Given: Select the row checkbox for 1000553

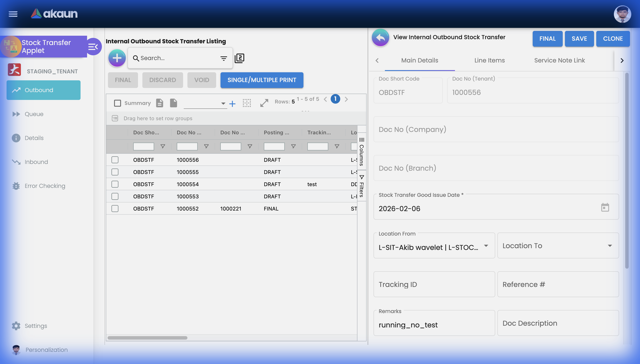Looking at the screenshot, I should coord(115,196).
